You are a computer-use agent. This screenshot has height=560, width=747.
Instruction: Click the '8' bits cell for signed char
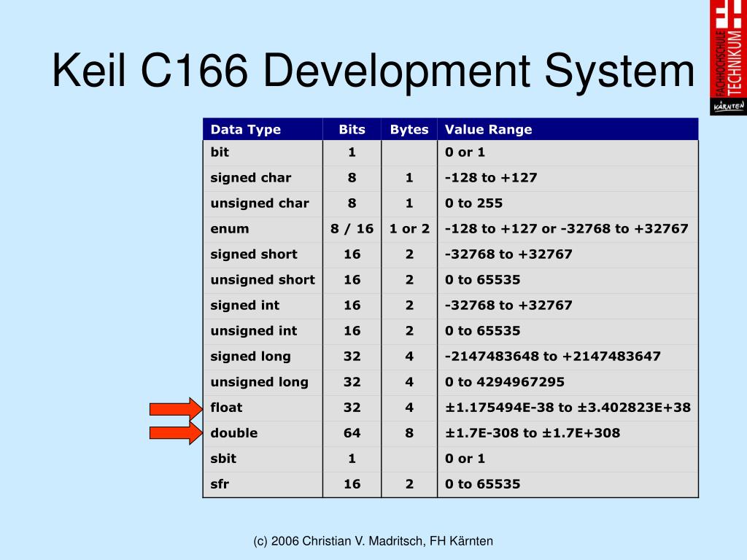352,178
